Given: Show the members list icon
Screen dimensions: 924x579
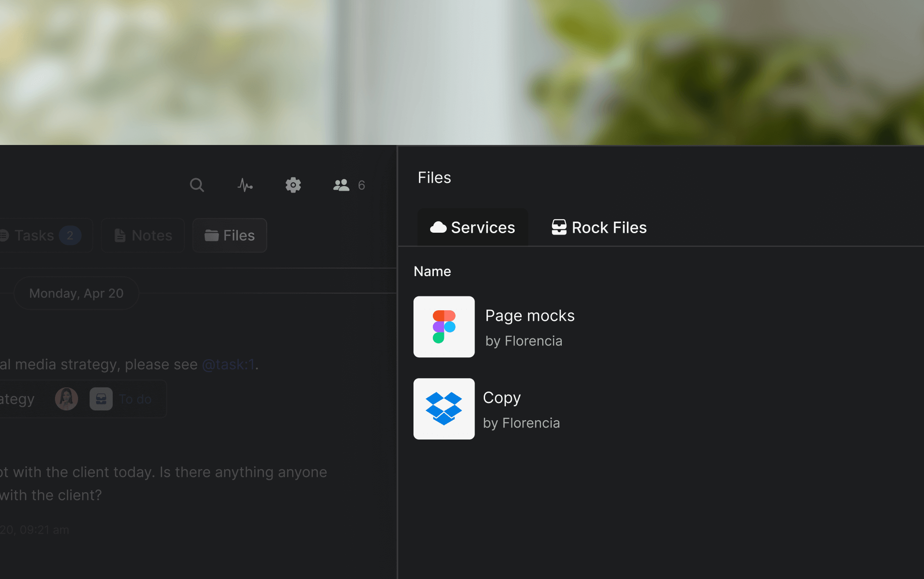Looking at the screenshot, I should click(341, 185).
